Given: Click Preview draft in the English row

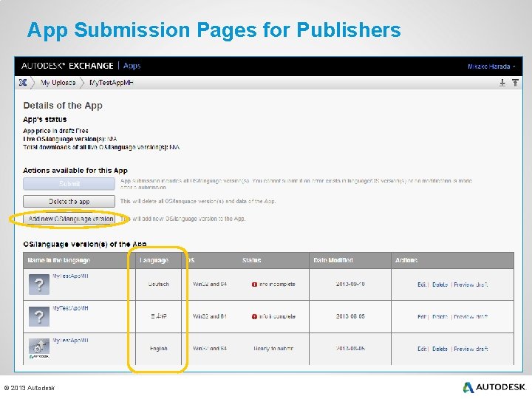Looking at the screenshot, I should (471, 349).
